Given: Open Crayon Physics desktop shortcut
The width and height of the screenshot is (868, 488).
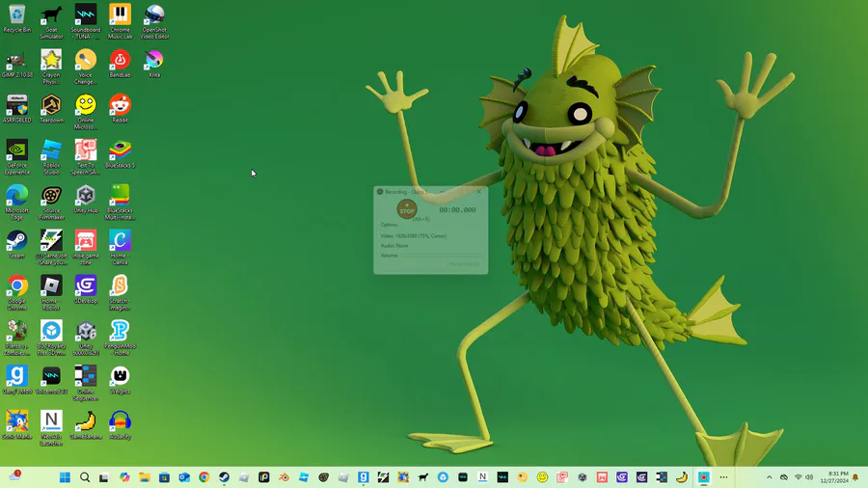Looking at the screenshot, I should (51, 67).
